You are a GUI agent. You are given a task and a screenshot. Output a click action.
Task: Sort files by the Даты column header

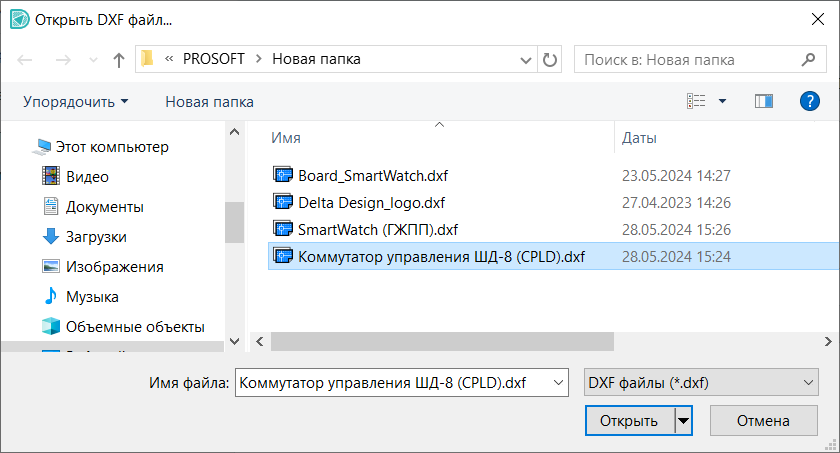click(x=640, y=137)
